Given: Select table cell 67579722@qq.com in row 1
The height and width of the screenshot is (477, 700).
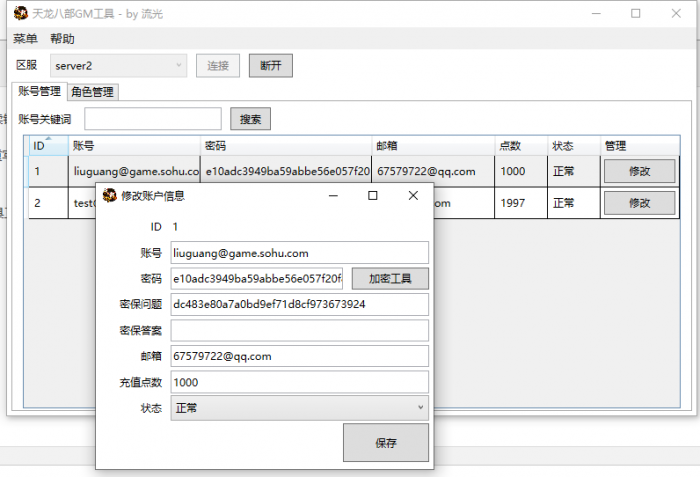Looking at the screenshot, I should [433, 171].
